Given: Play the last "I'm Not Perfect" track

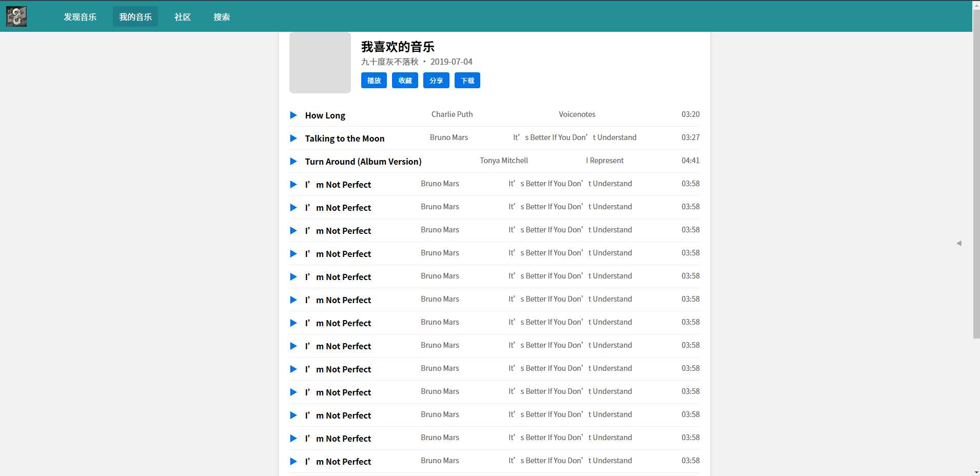Looking at the screenshot, I should pos(293,461).
